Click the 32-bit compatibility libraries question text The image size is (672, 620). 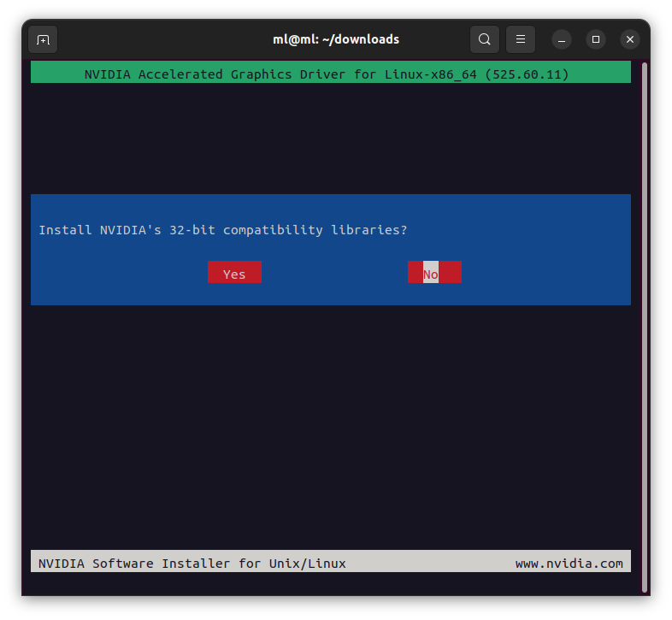coord(223,230)
